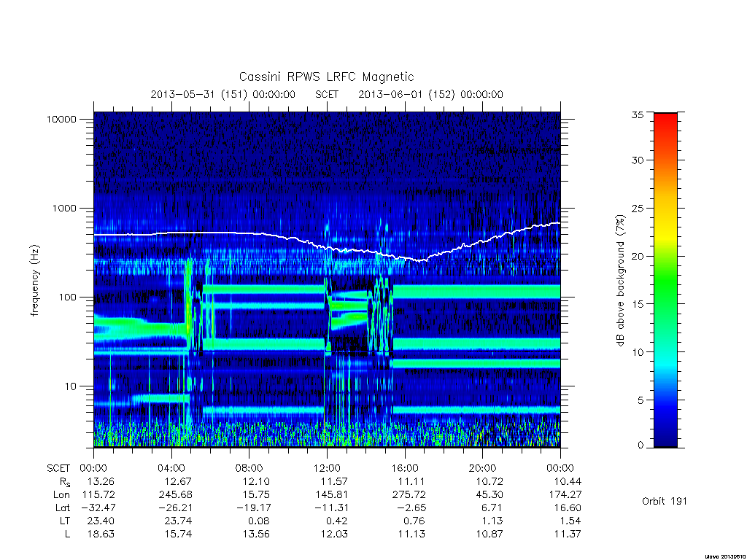The height and width of the screenshot is (560, 747).
Task: Click the 'SCET' row label under the plot
Action: coord(58,469)
